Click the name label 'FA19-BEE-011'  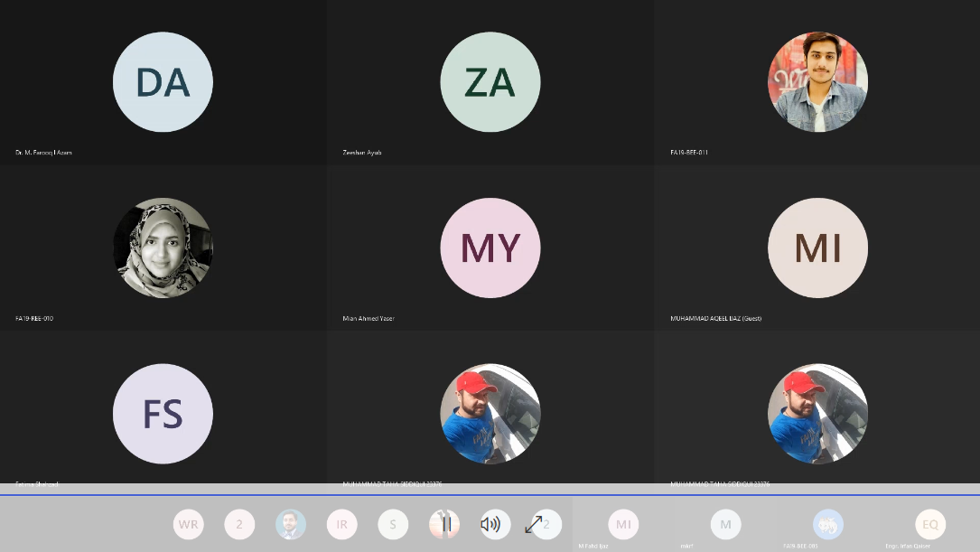[x=689, y=153]
